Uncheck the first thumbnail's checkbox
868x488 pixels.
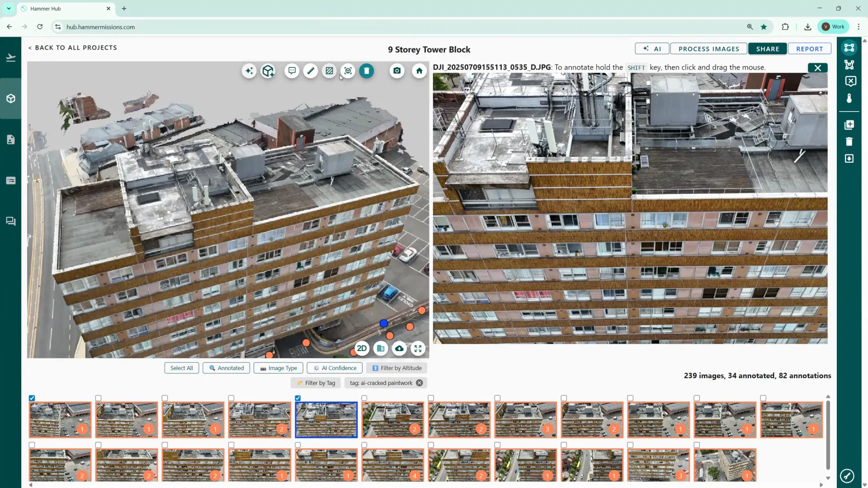32,398
